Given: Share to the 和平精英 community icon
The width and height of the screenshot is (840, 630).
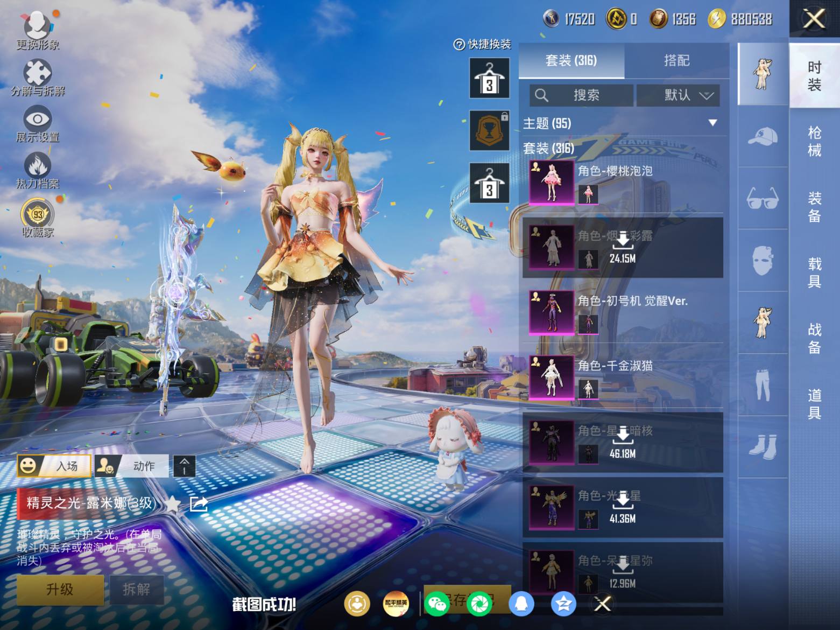Looking at the screenshot, I should tap(396, 604).
